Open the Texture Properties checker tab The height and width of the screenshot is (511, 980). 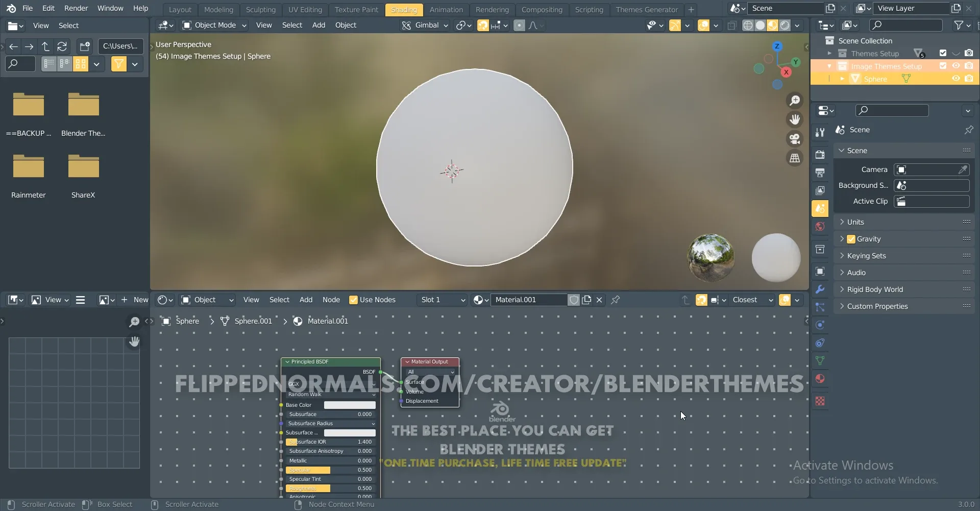(820, 401)
